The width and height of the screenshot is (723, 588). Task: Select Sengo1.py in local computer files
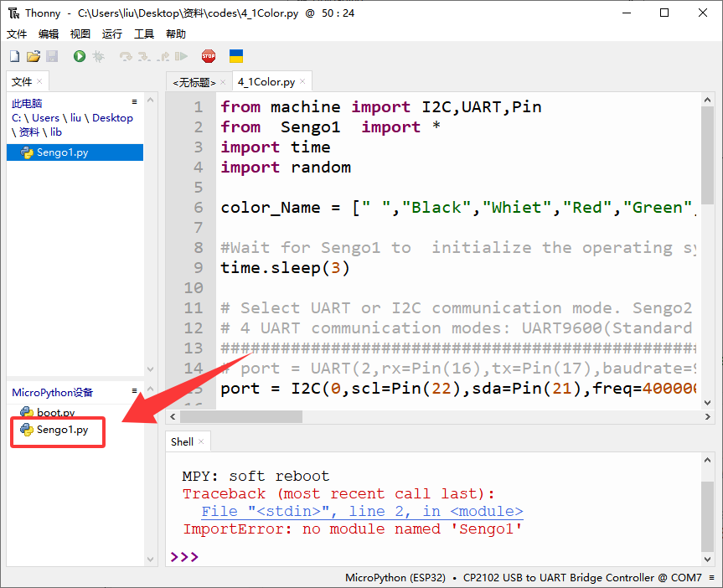tap(75, 152)
